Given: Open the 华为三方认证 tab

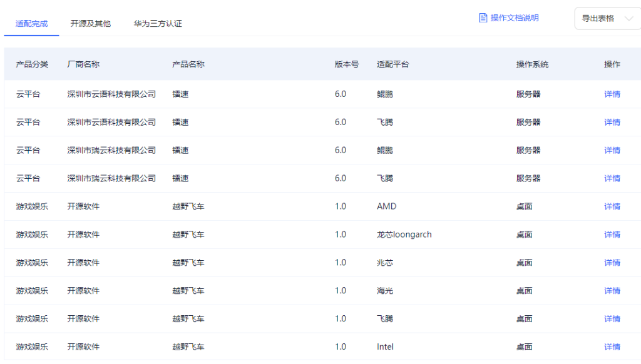Looking at the screenshot, I should (x=158, y=24).
